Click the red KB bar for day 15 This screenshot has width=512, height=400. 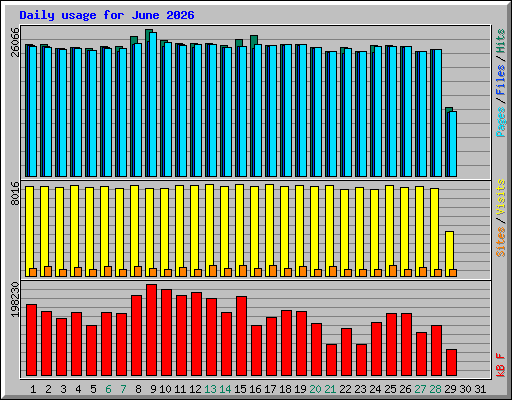point(241,336)
